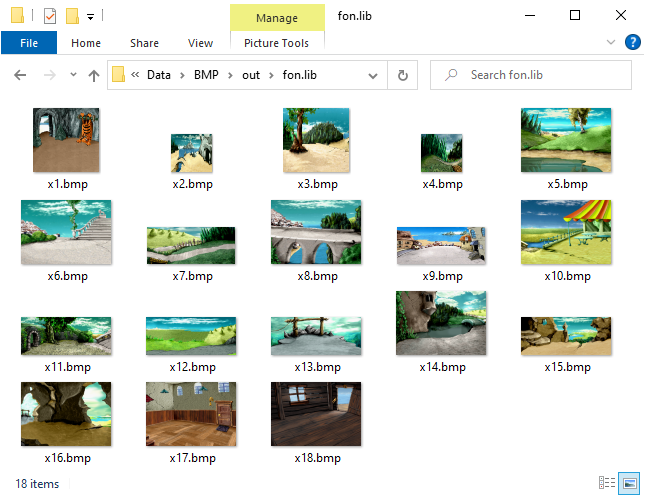Select the x5.bmp pond thumbnail
This screenshot has width=645, height=496.
click(566, 140)
